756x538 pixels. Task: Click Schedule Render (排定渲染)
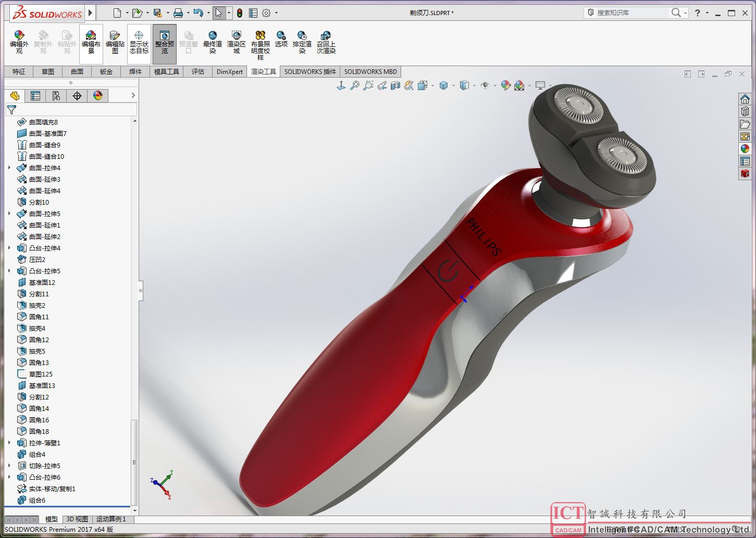point(302,42)
